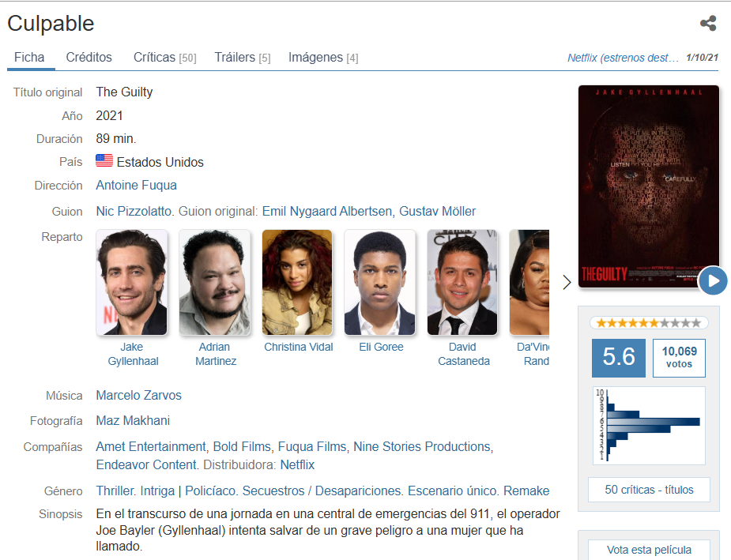Open the 10,069 votos box
This screenshot has width=731, height=560.
[679, 358]
